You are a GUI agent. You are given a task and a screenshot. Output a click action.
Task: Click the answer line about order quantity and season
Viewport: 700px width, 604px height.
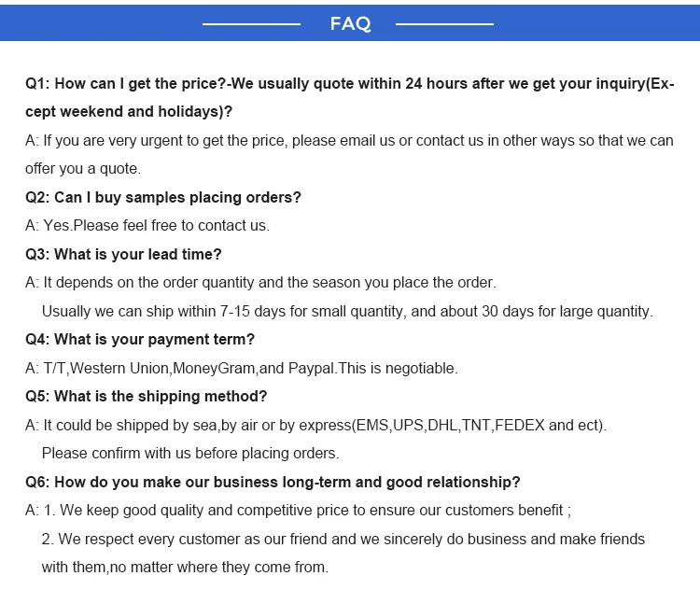(260, 282)
